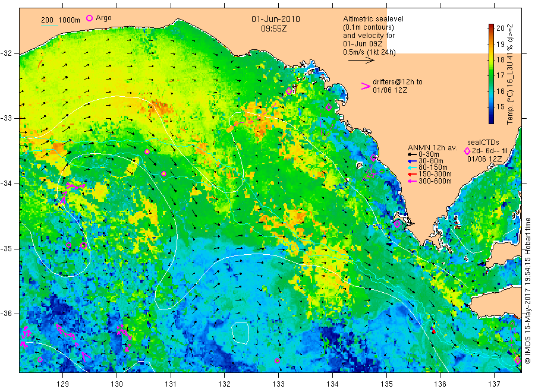
Task: Click the cyan 80-150m ANMN arrow symbol
Action: [413, 167]
